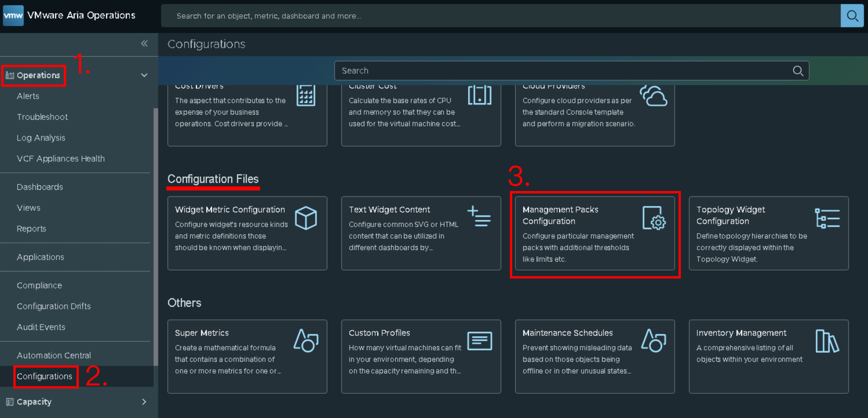The height and width of the screenshot is (418, 868).
Task: Open Text Widget Content card title
Action: tap(389, 209)
